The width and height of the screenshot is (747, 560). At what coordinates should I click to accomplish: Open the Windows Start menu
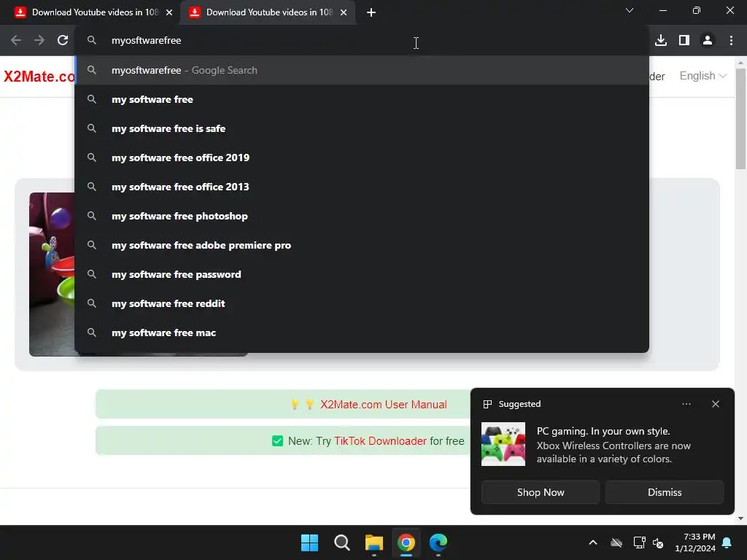tap(309, 542)
